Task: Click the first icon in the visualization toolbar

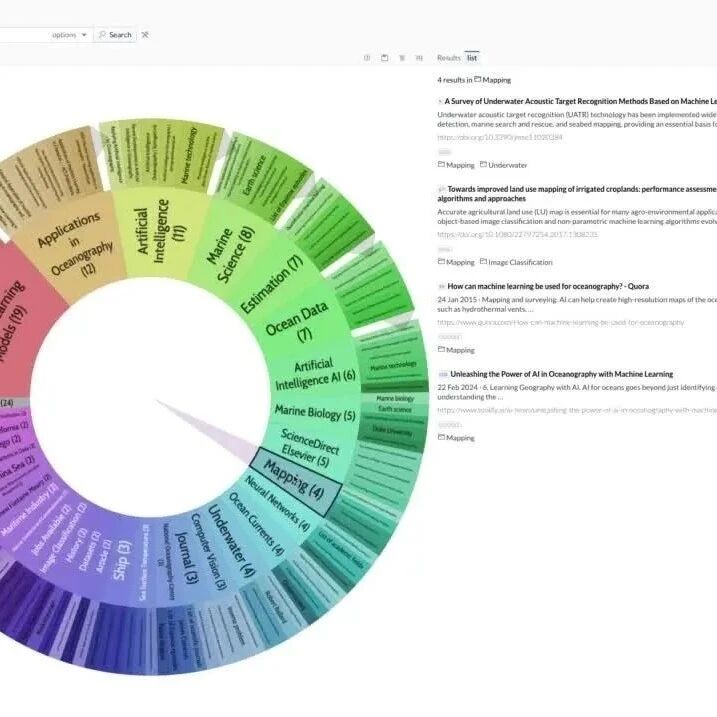Action: 366,58
